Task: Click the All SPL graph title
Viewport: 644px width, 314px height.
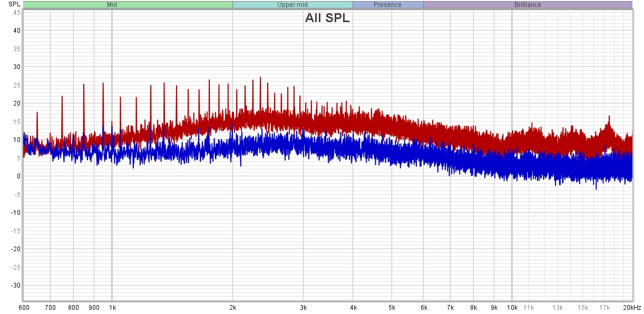Action: 327,18
